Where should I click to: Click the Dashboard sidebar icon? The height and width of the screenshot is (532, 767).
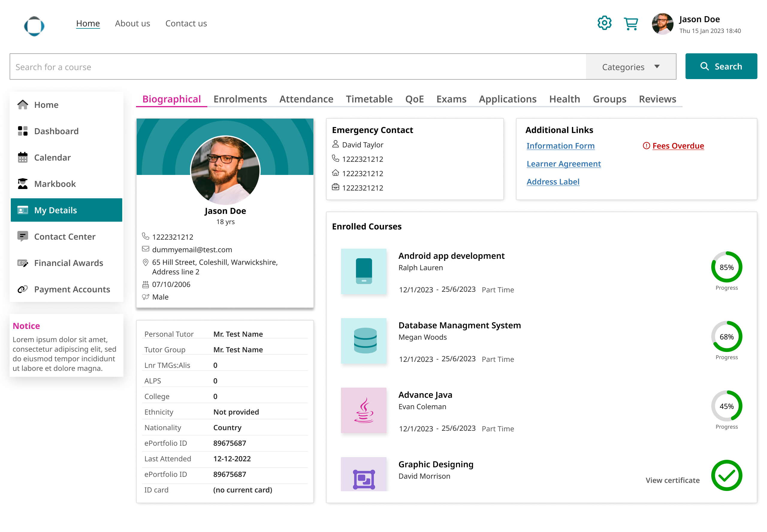(x=23, y=131)
